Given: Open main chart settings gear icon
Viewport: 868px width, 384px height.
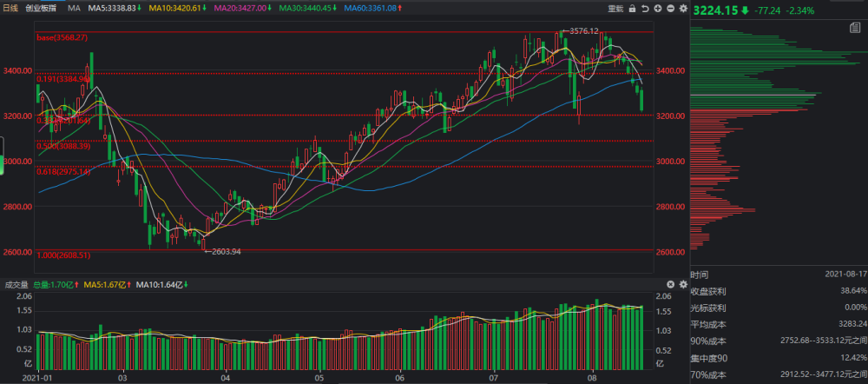Looking at the screenshot, I should click(683, 9).
